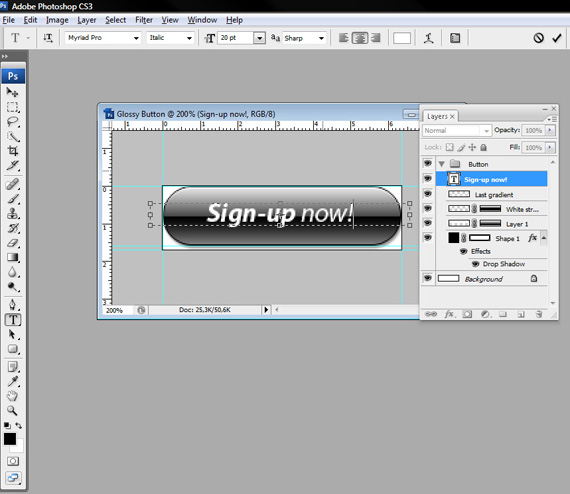The width and height of the screenshot is (570, 494).
Task: Select the Brush tool
Action: [12, 199]
